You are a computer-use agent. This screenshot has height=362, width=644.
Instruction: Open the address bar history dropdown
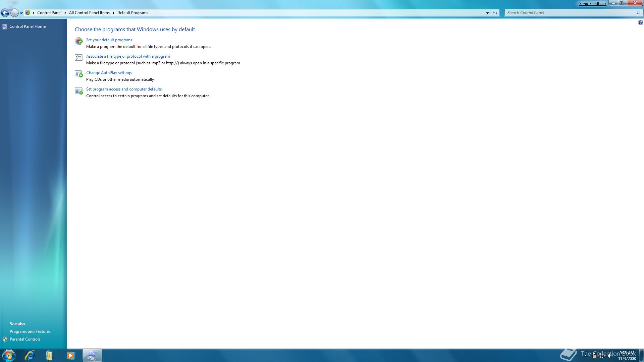487,13
